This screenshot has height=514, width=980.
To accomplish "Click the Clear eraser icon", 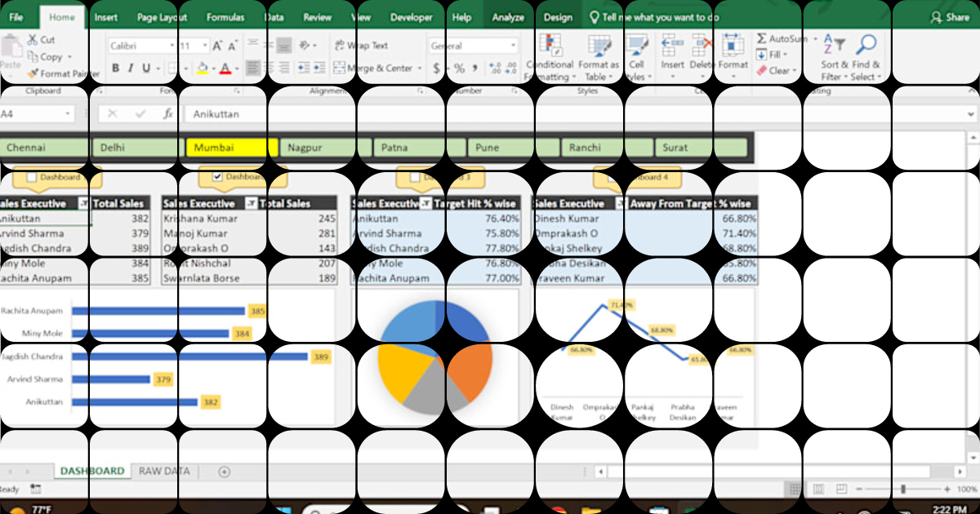I will click(x=761, y=71).
